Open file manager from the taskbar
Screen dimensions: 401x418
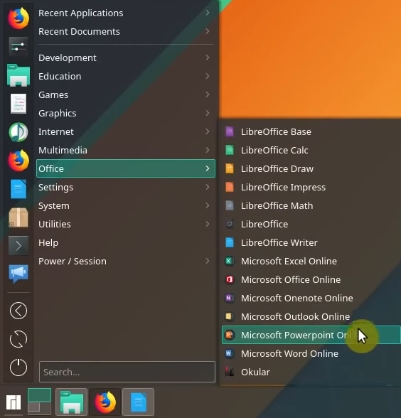(71, 402)
